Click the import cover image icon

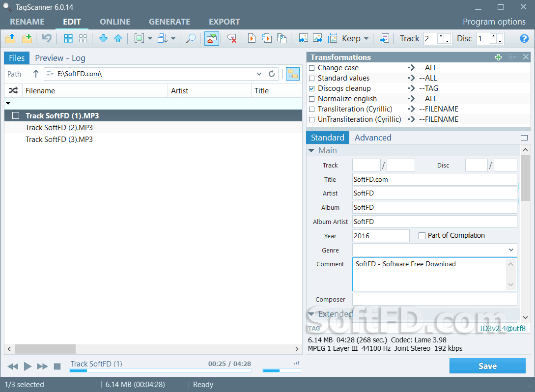tap(303, 38)
